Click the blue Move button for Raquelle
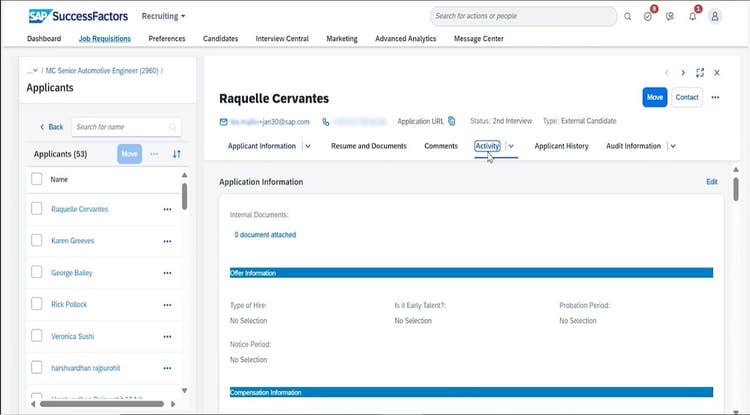This screenshot has width=750, height=415. click(x=655, y=98)
